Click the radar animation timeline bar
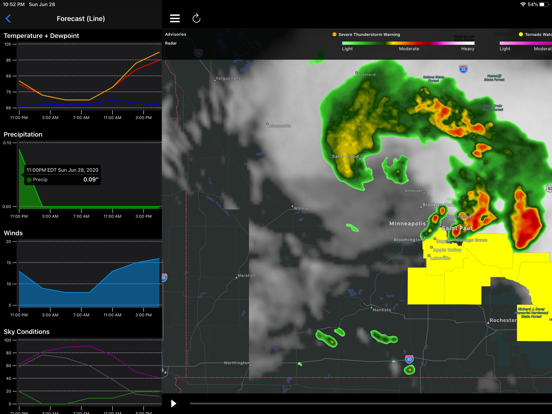 click(371, 403)
